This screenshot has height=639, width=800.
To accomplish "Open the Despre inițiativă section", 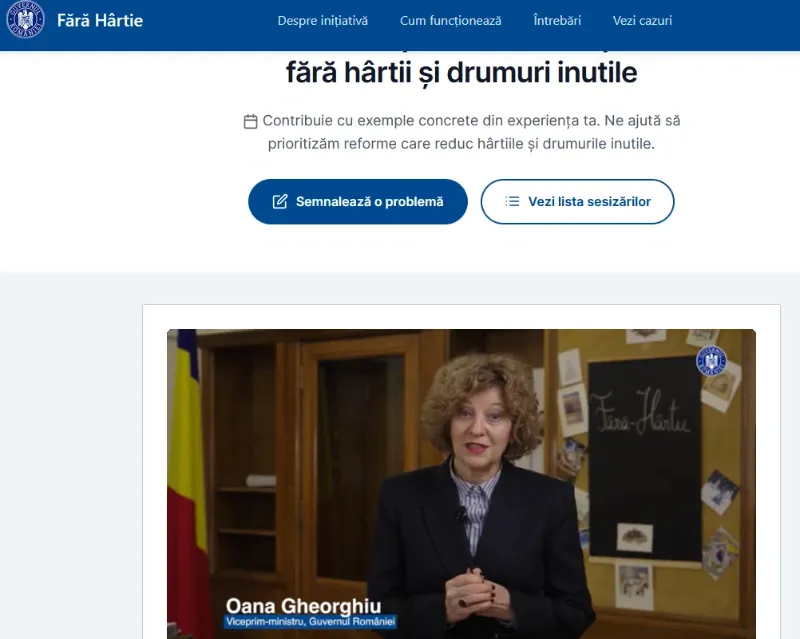I will click(x=322, y=20).
